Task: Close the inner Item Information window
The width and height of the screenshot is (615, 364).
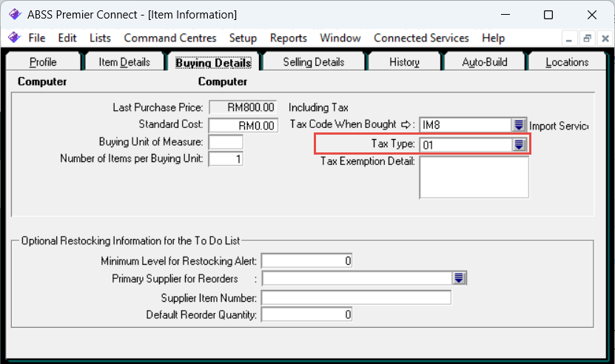Action: coord(603,38)
